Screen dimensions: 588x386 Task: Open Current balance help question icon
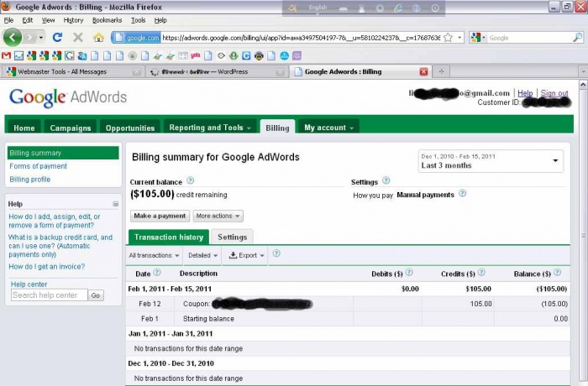pos(190,180)
